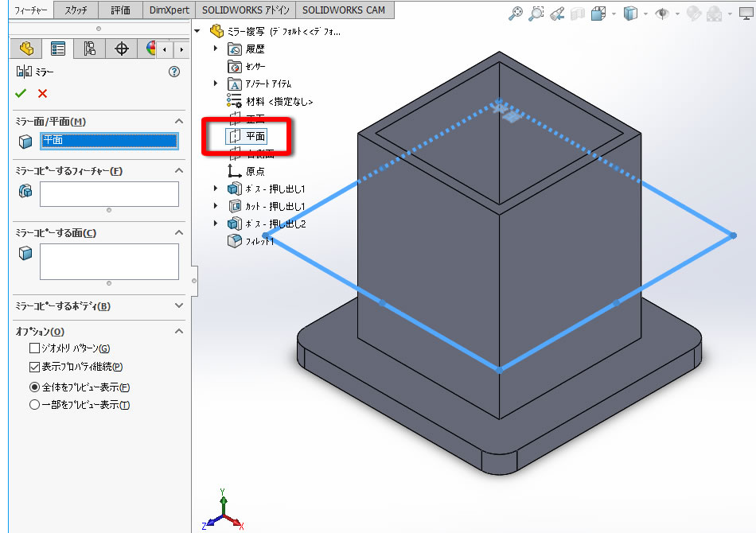
Task: Select 全体をプレビュー表示(F) radio button
Action: (x=34, y=387)
